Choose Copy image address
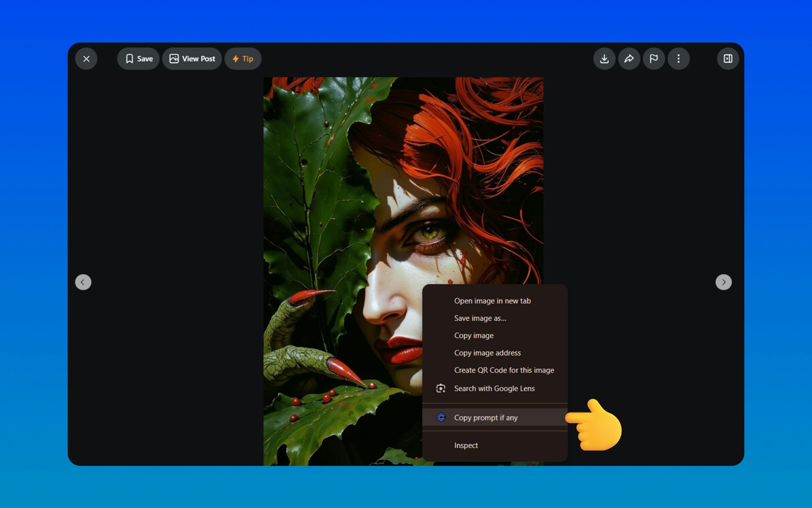The image size is (812, 508). [x=495, y=353]
